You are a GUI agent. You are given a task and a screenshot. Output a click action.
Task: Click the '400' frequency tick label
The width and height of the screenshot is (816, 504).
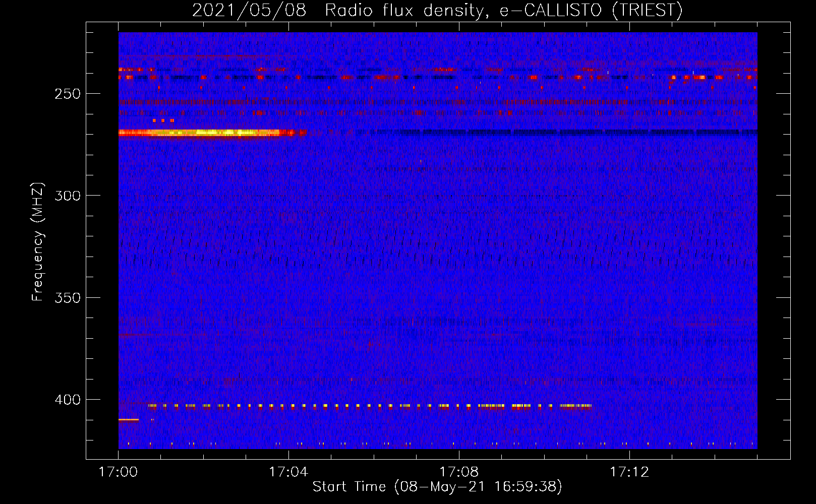pos(68,400)
